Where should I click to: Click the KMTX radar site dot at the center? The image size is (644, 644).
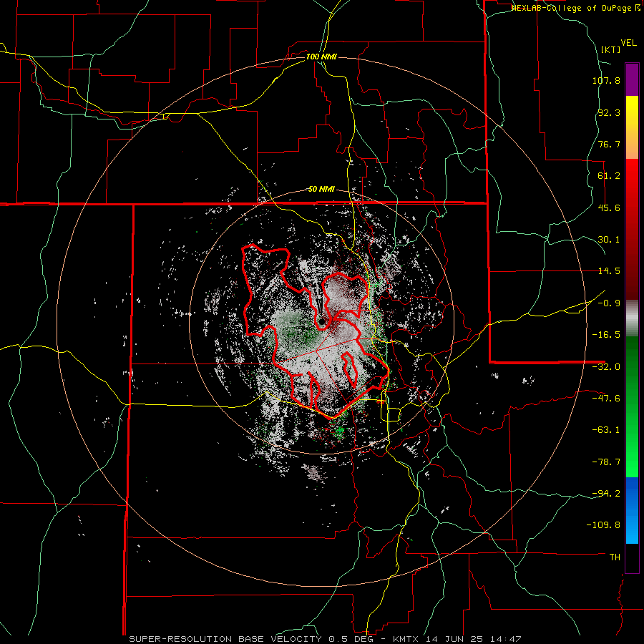click(x=321, y=322)
